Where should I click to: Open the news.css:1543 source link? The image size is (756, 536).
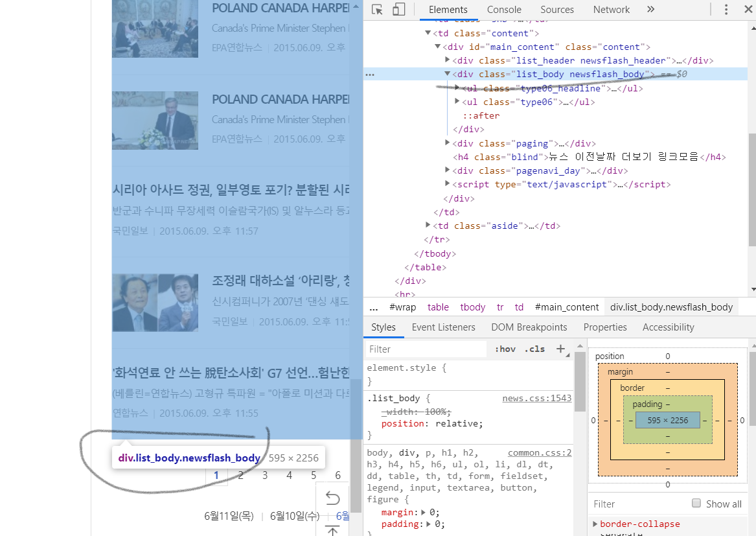(536, 398)
